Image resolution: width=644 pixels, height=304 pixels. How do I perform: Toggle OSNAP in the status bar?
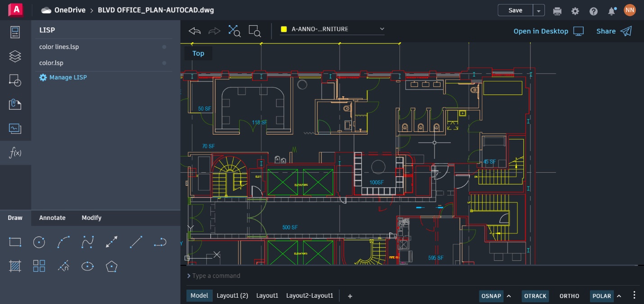(x=491, y=296)
